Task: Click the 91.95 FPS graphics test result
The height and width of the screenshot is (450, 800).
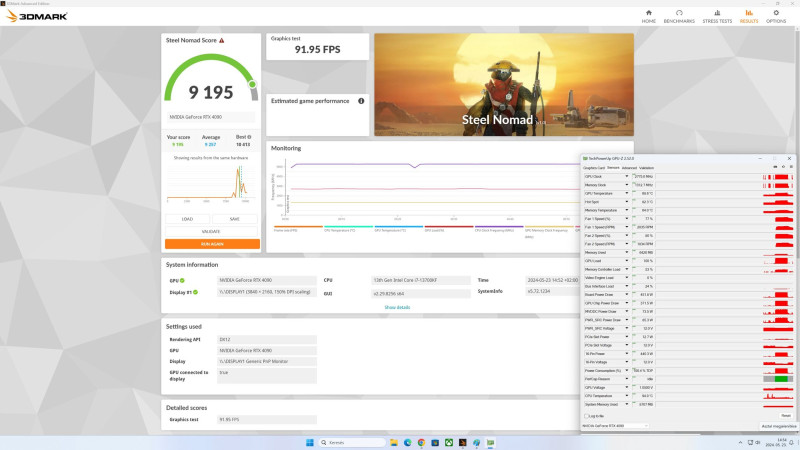Action: coord(317,49)
